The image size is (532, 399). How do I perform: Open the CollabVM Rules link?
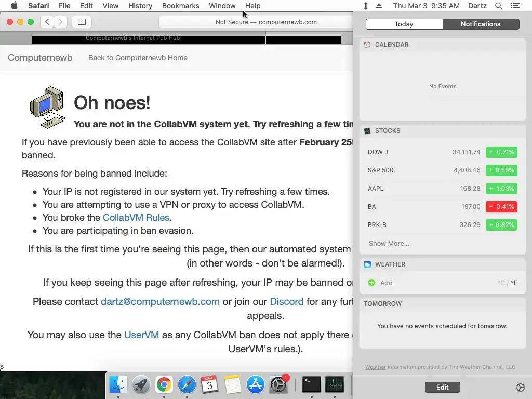pos(136,218)
